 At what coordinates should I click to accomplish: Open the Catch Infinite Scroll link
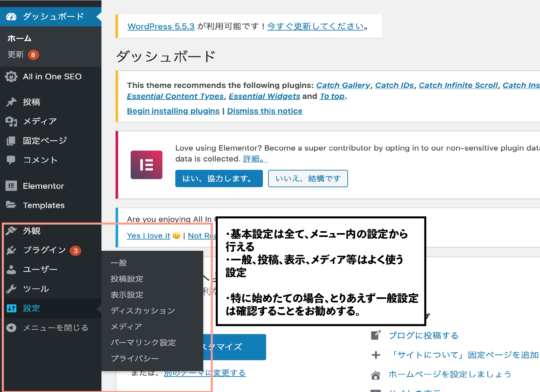point(458,85)
